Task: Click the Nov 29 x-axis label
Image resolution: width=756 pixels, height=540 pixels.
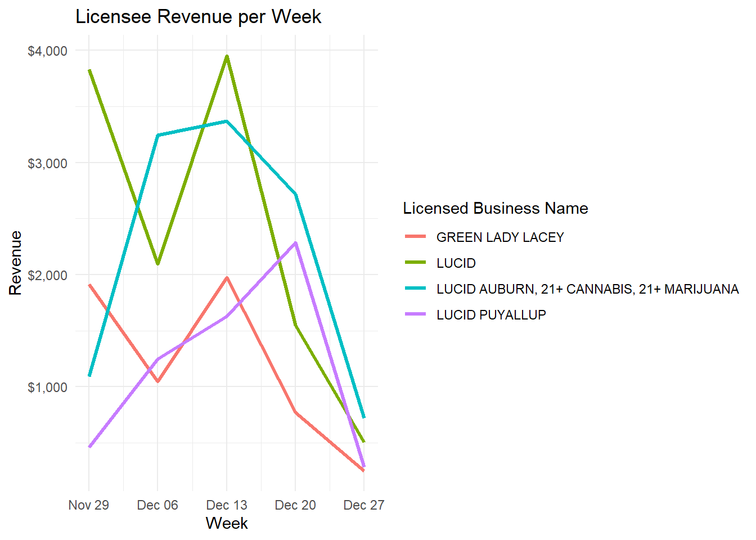Action: pos(88,505)
